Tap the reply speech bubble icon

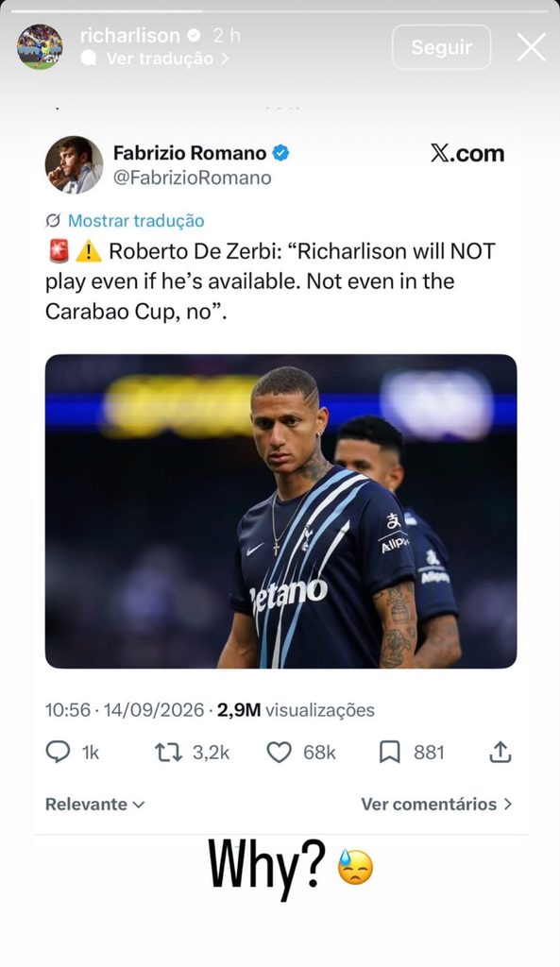click(x=58, y=752)
